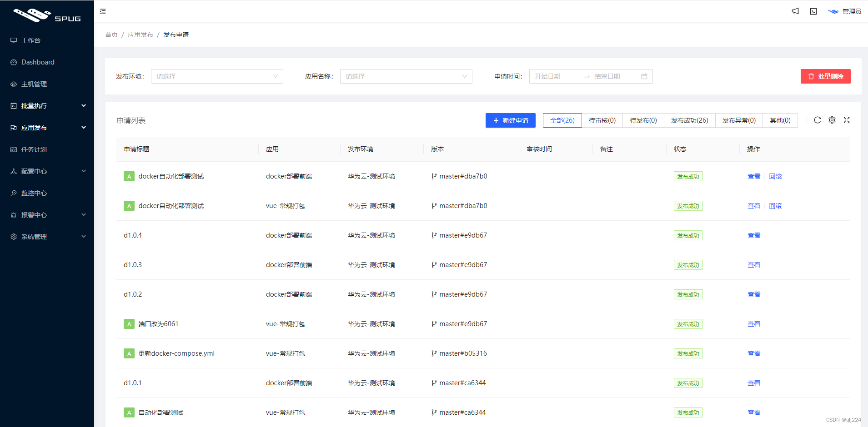Screen dimensions: 868x427
Task: Toggle fullscreen for the table
Action: click(x=847, y=120)
